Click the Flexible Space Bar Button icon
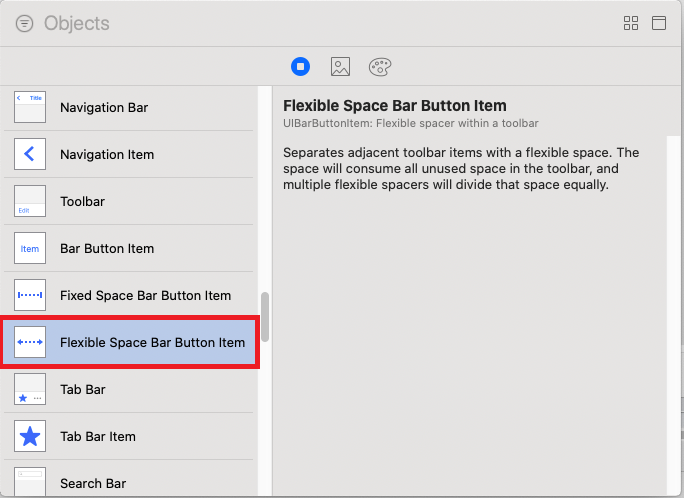The image size is (684, 498). click(x=30, y=342)
